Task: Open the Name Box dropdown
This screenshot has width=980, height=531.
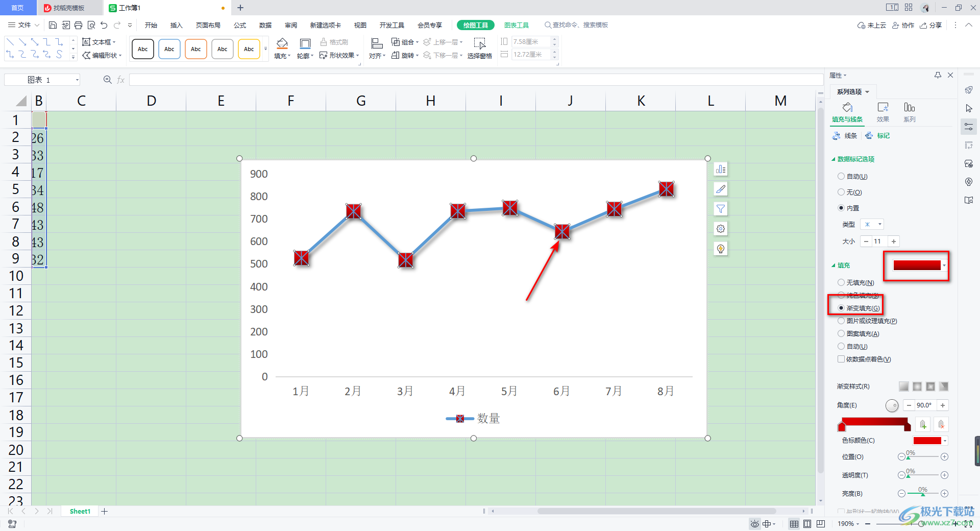Action: pos(77,80)
